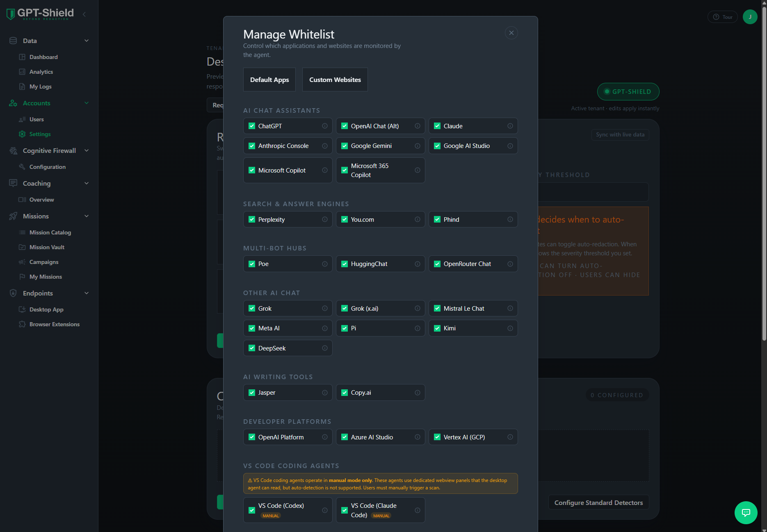Collapse the Endpoints section chevron
This screenshot has width=767, height=532.
(87, 293)
